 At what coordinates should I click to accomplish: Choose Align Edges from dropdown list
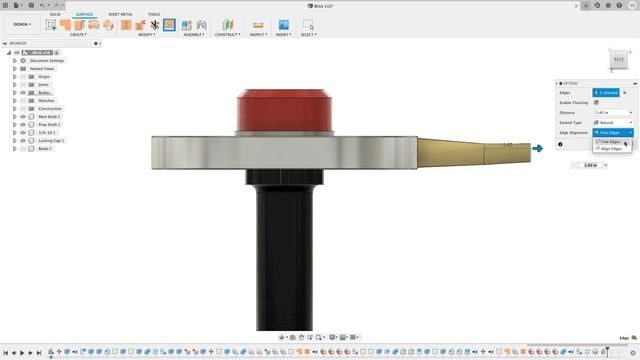(612, 149)
